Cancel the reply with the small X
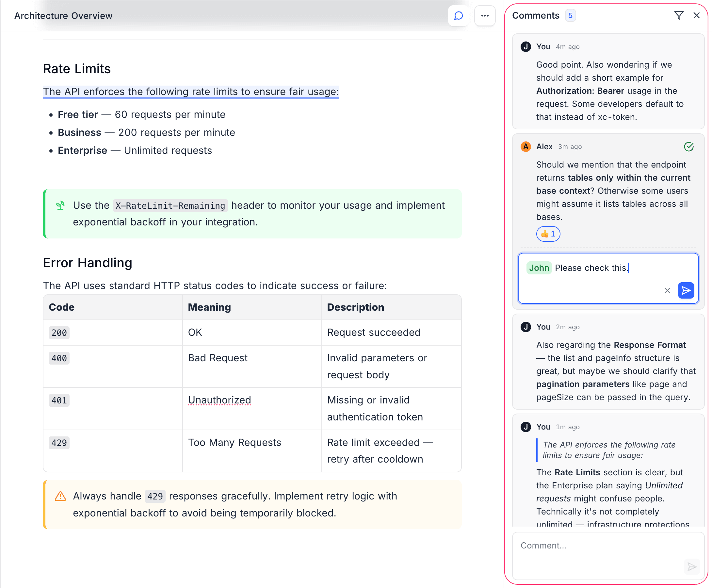 (x=667, y=291)
